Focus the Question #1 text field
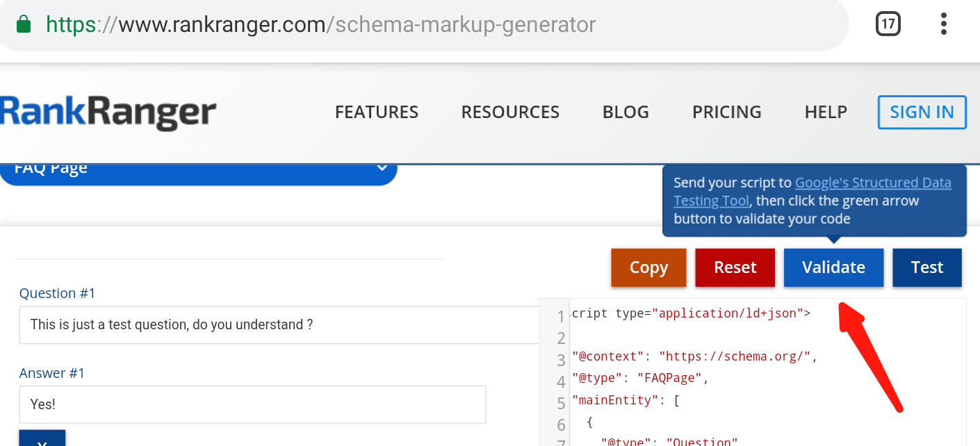The image size is (980, 446). click(278, 324)
